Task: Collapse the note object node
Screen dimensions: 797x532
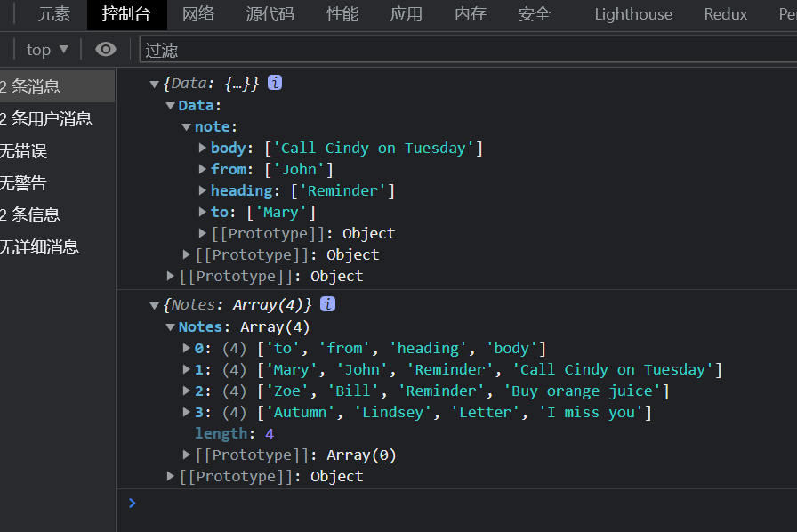Action: [x=187, y=127]
